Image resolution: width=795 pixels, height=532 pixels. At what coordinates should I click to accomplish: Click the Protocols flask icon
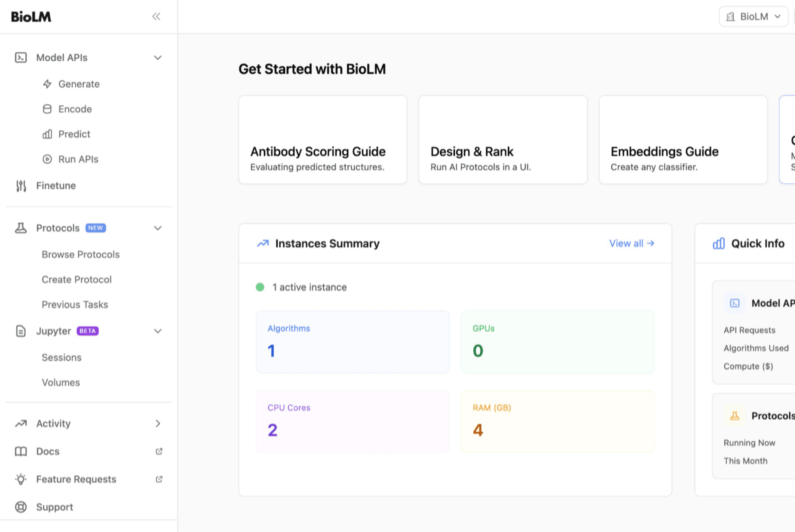pyautogui.click(x=21, y=228)
